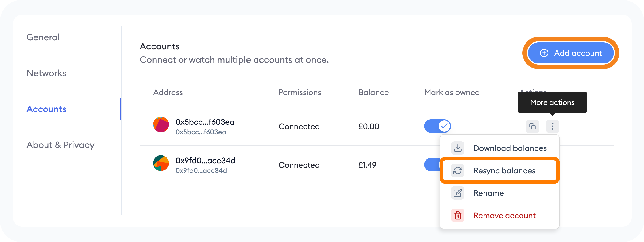Viewport: 644px width, 242px height.
Task: Click the copy address icon for 0x5bcc account
Action: 532,126
